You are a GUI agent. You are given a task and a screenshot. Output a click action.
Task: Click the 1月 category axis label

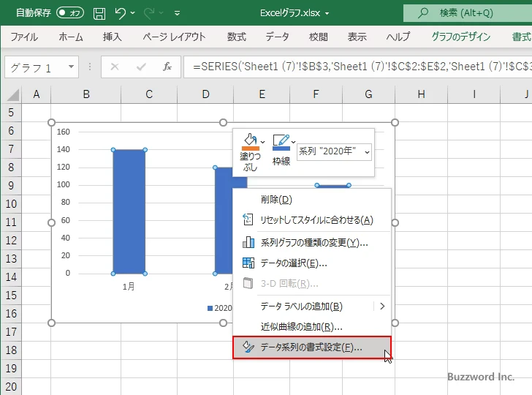(129, 287)
